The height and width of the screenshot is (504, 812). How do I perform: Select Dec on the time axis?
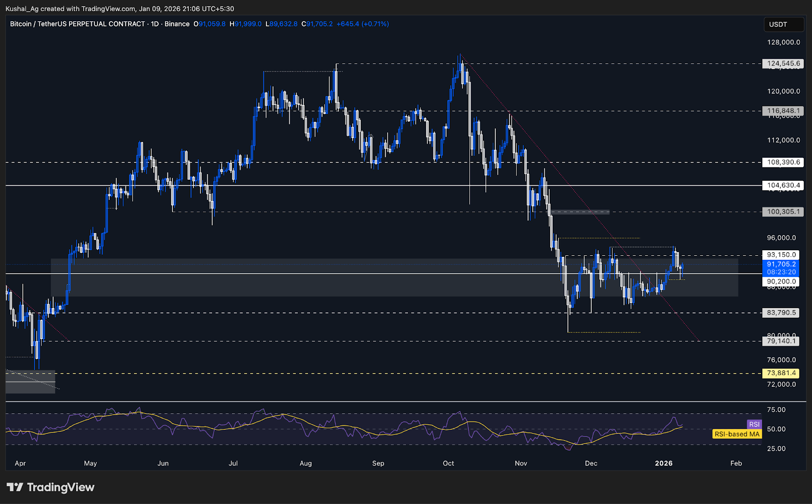point(591,463)
